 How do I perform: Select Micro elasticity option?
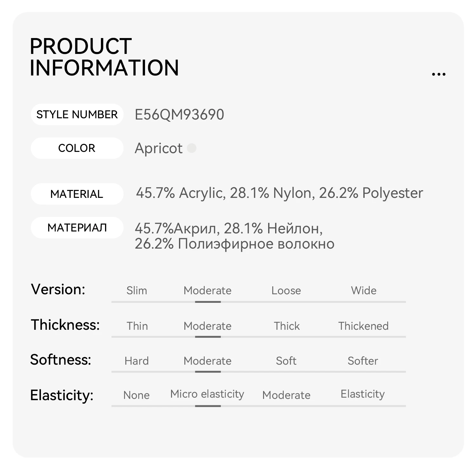tap(207, 394)
